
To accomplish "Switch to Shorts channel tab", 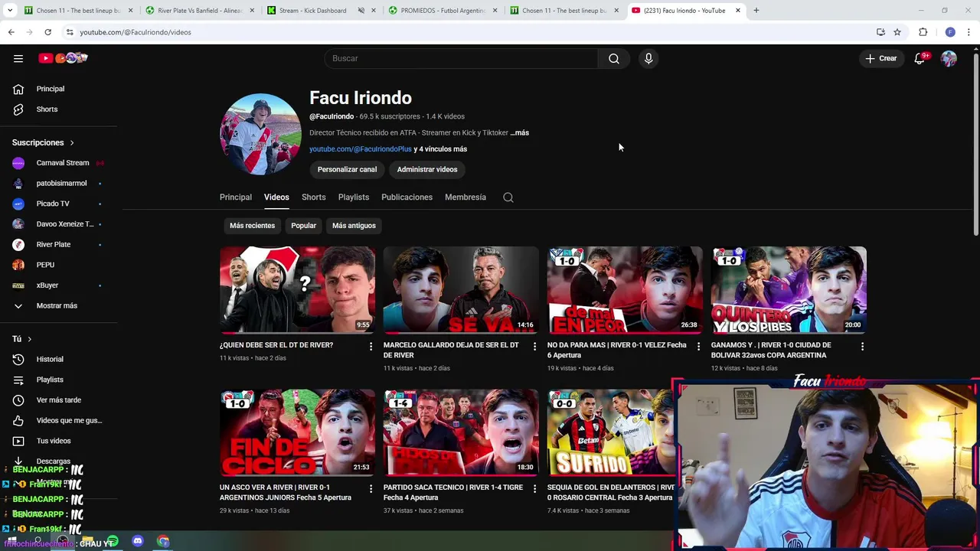I will point(314,197).
